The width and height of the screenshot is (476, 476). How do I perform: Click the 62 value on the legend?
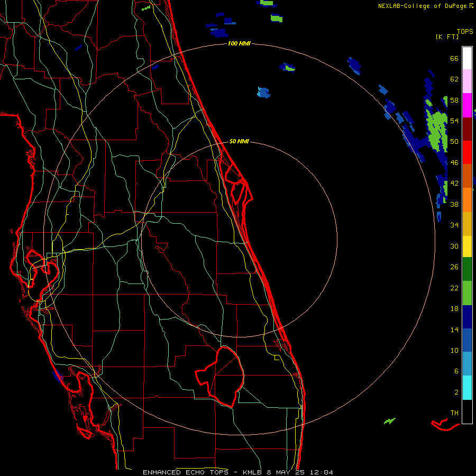point(454,79)
